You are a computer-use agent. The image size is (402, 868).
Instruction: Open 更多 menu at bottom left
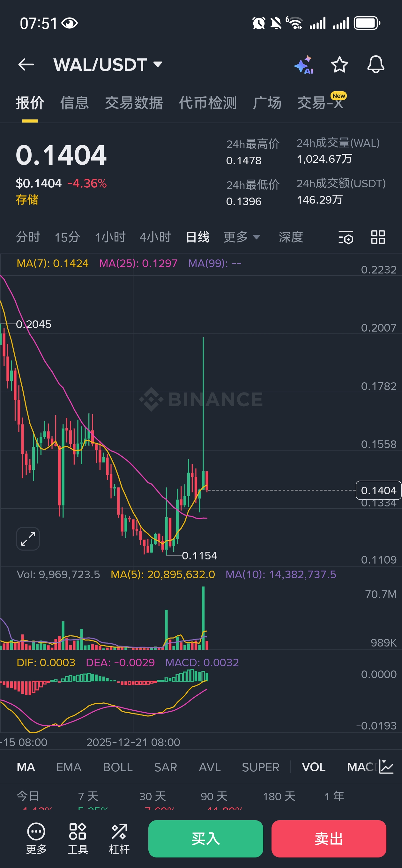click(36, 839)
